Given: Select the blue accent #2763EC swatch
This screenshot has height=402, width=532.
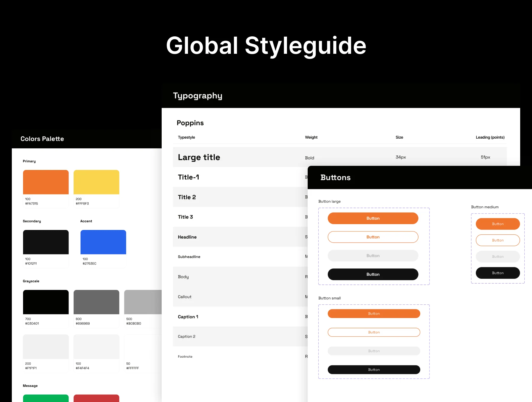Looking at the screenshot, I should (x=103, y=242).
